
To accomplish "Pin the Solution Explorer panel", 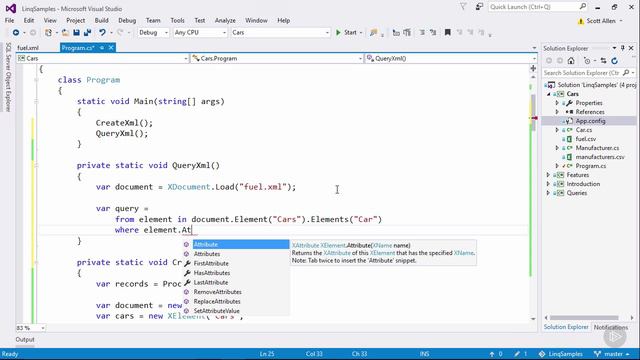I will coord(622,48).
